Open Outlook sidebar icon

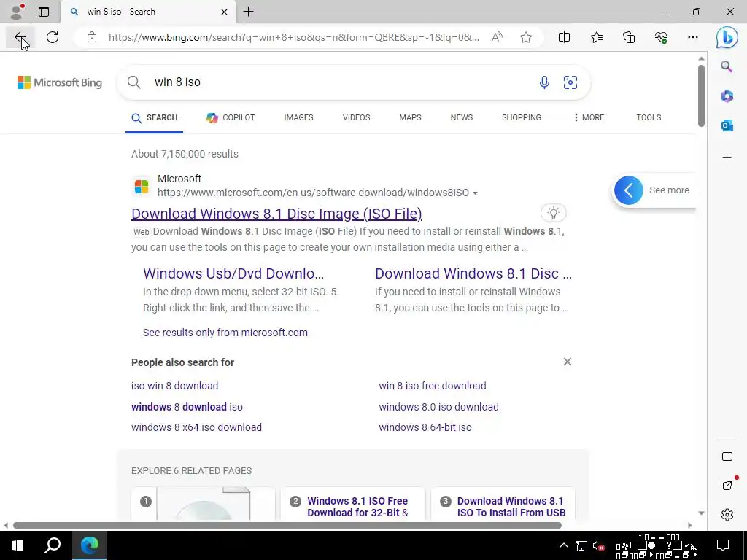coord(727,125)
